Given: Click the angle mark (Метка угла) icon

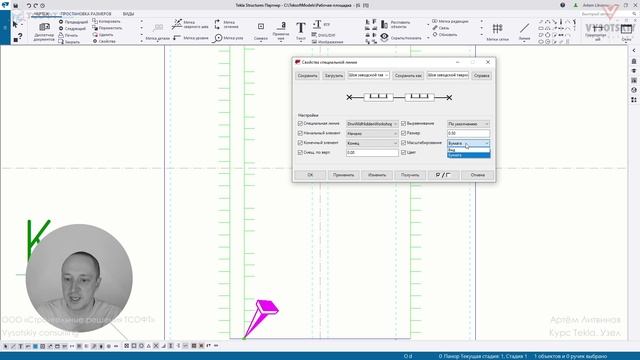Looking at the screenshot, I should pyautogui.click(x=218, y=38).
